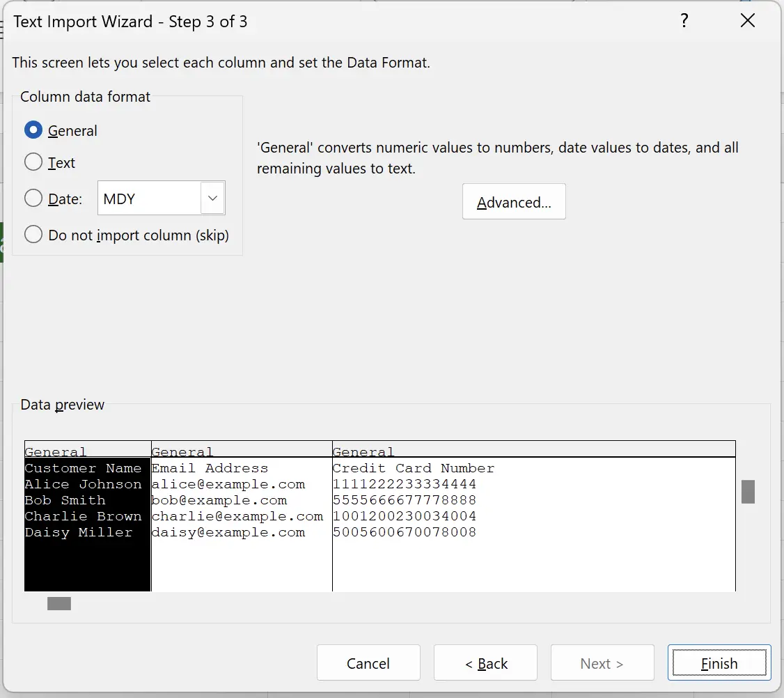Select the General data format radio button
The height and width of the screenshot is (698, 784).
coord(33,130)
